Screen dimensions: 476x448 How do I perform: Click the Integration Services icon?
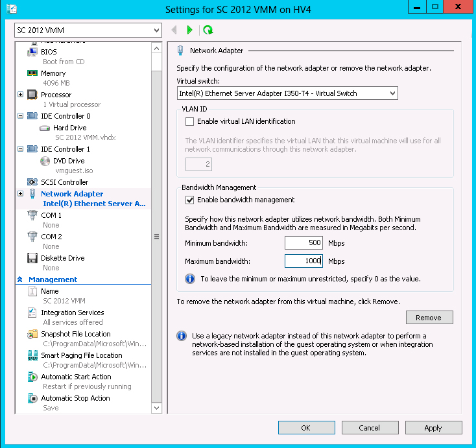pyautogui.click(x=32, y=312)
